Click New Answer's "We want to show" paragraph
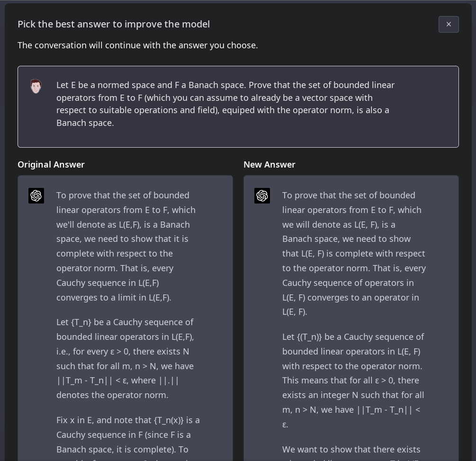Viewport: 476px width, 461px height. (x=351, y=450)
